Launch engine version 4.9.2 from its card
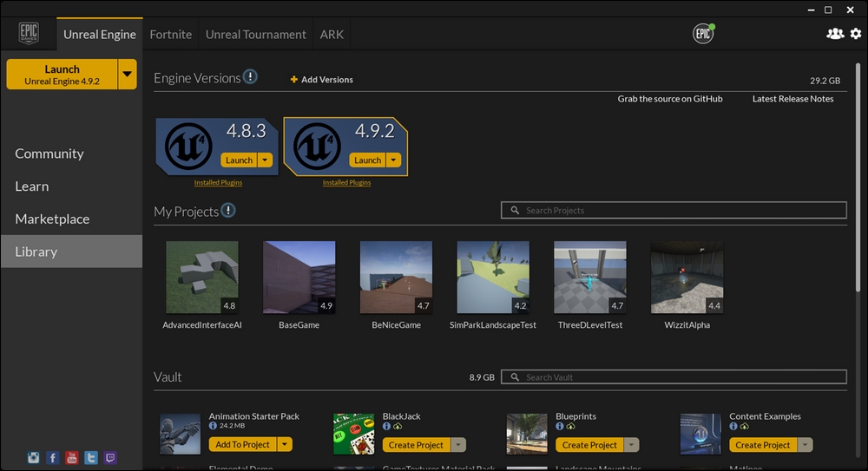This screenshot has height=471, width=868. tap(367, 160)
